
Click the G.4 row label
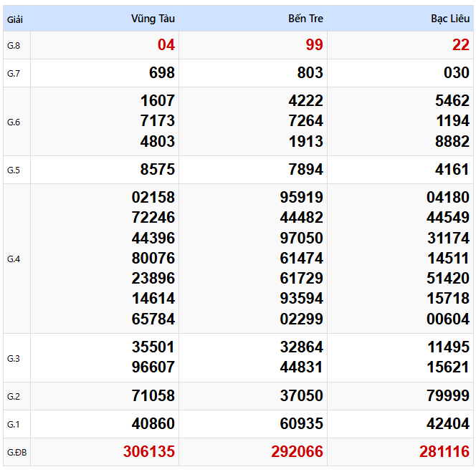[14, 259]
